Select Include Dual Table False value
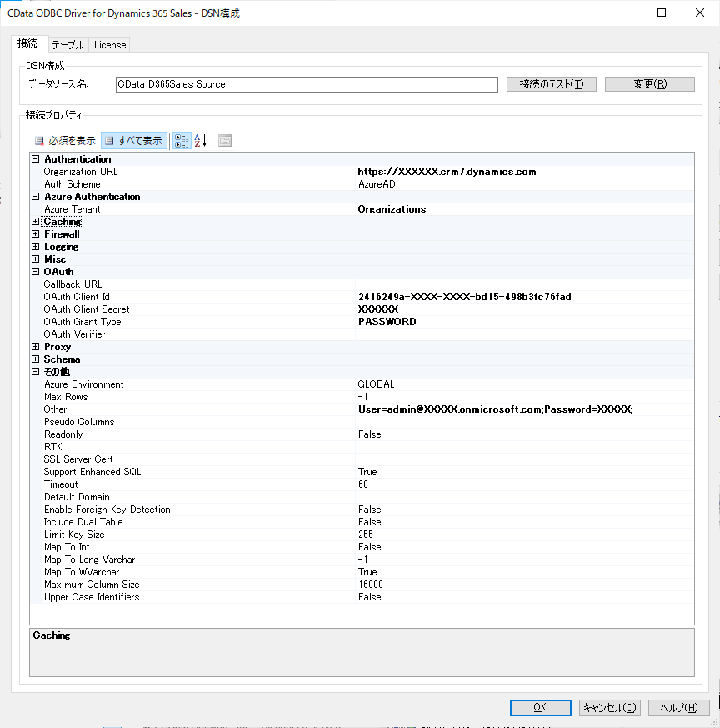Viewport: 720px width, 728px height. [370, 522]
